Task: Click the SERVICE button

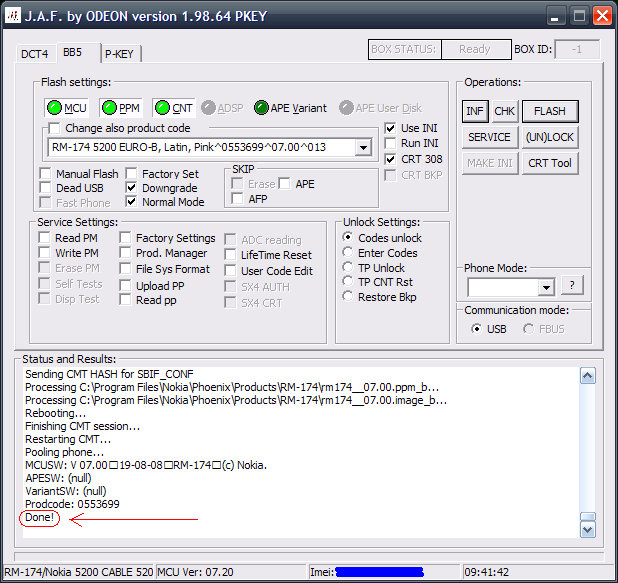Action: 490,137
